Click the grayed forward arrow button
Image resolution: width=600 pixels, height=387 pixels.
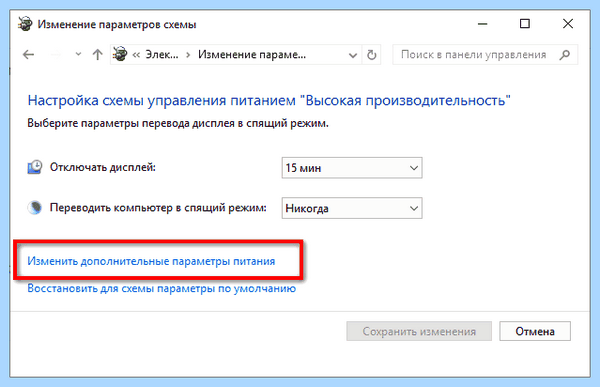[56, 55]
